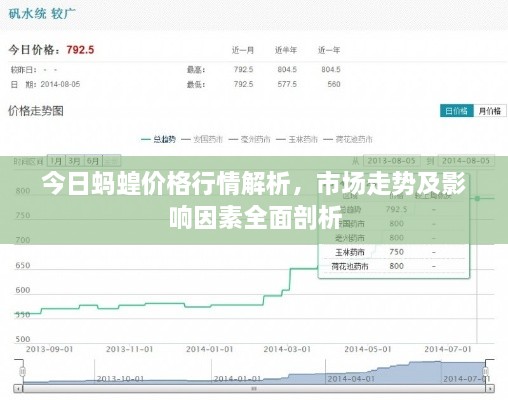The image size is (508, 400).
Task: Click the 价格走势图 heading
Action: coord(36,111)
